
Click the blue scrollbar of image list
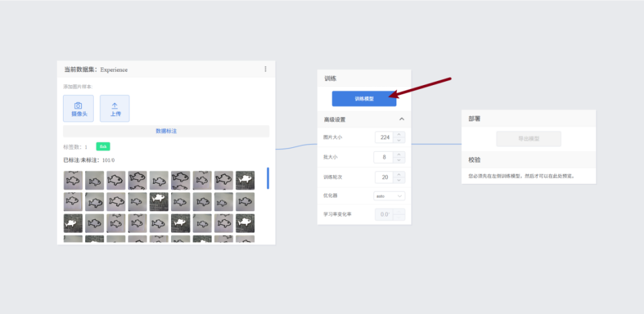pyautogui.click(x=267, y=178)
